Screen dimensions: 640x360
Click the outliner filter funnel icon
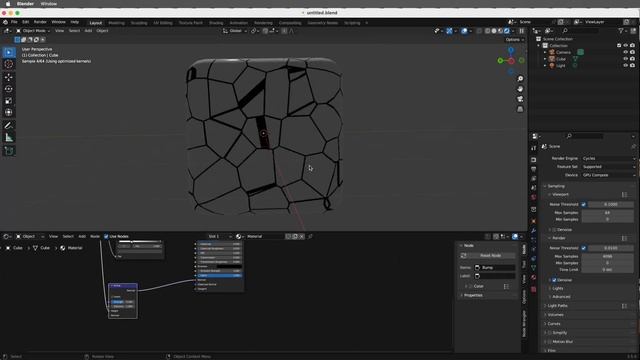coord(621,31)
